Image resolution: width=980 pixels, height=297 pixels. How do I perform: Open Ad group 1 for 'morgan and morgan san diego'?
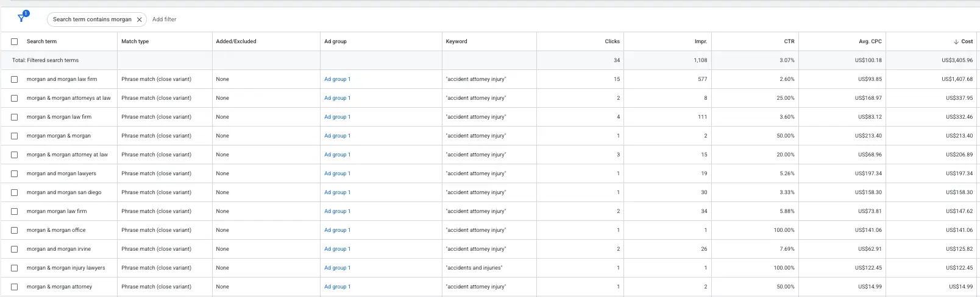click(337, 192)
